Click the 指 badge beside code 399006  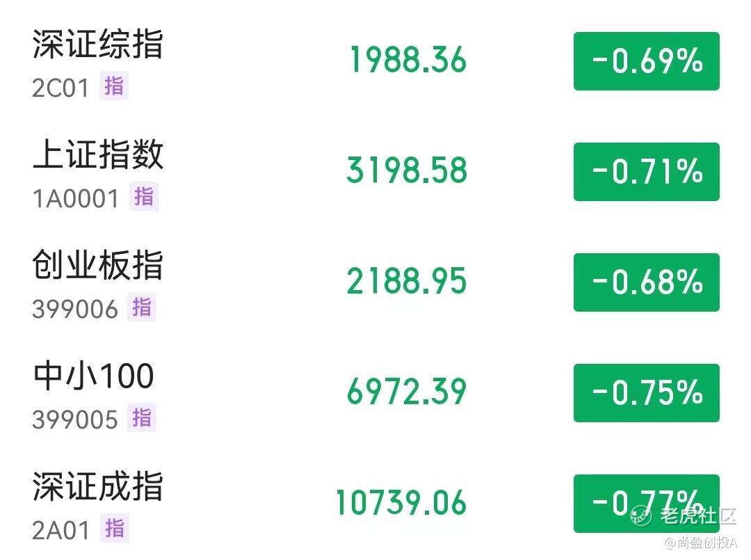pos(142,307)
